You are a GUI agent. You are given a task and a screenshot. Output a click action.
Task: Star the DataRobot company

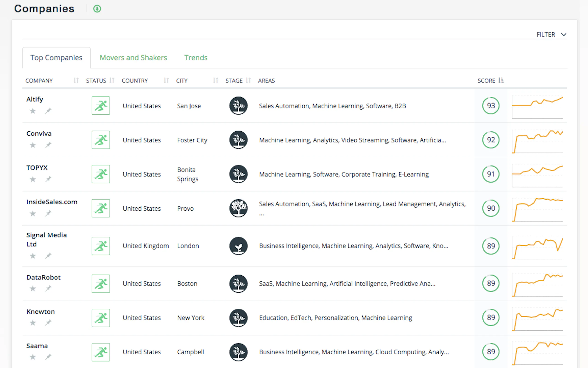(x=33, y=289)
